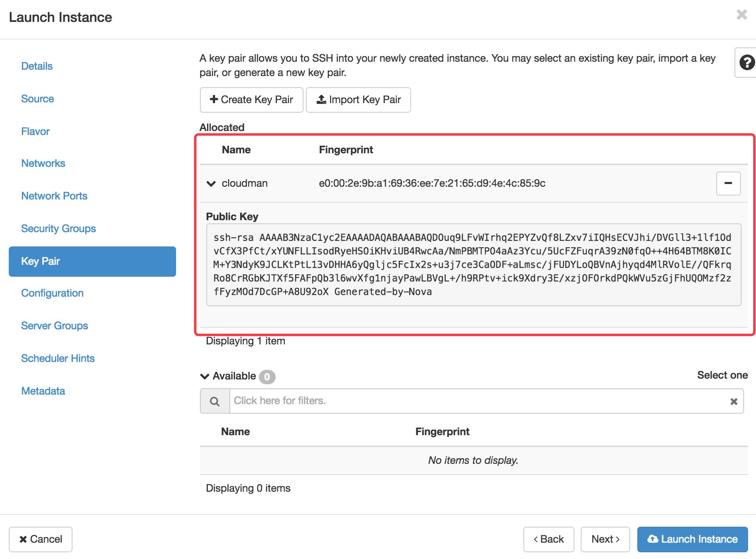Image resolution: width=756 pixels, height=559 pixels.
Task: Collapse cloudman public key details
Action: pyautogui.click(x=212, y=183)
